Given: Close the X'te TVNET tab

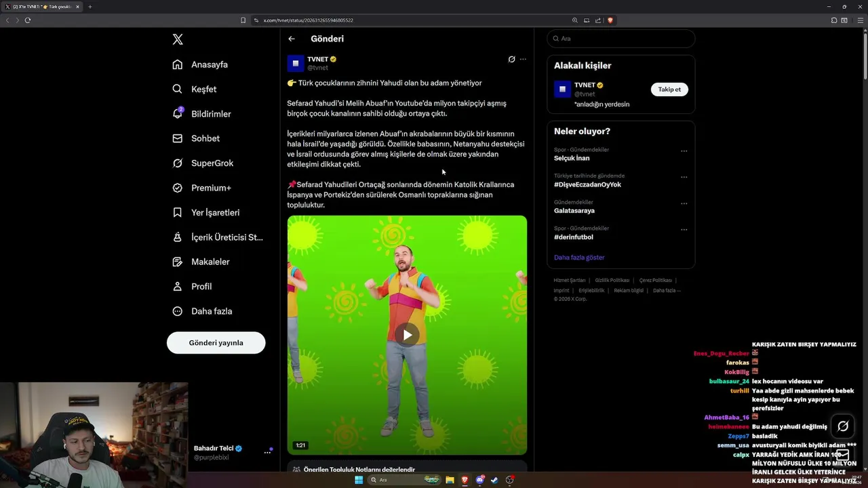Looking at the screenshot, I should point(77,7).
